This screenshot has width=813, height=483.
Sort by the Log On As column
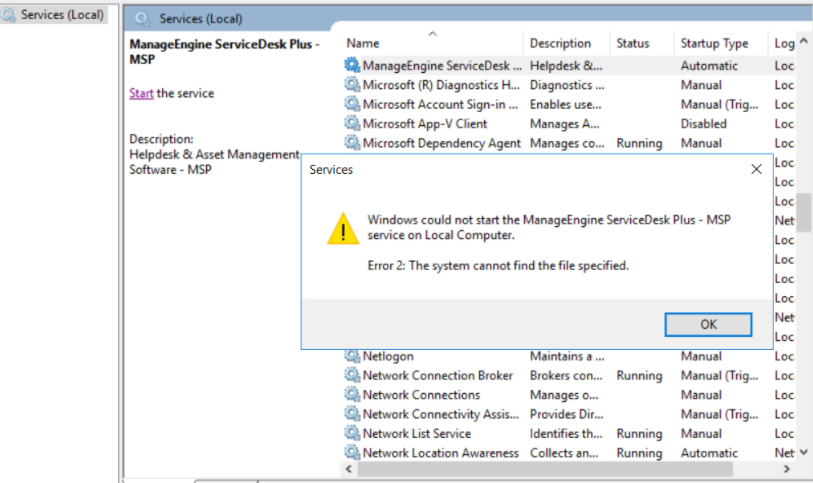(783, 43)
